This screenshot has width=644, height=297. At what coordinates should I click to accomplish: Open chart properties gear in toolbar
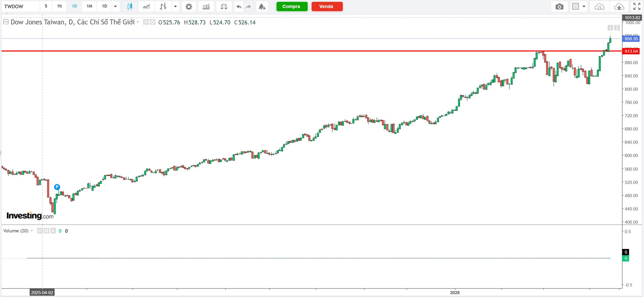[189, 6]
